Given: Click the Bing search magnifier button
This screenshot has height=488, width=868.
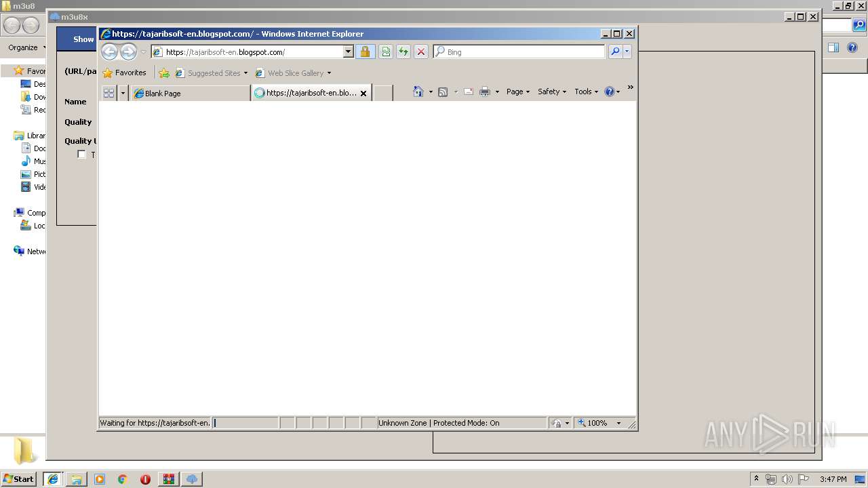Looking at the screenshot, I should point(615,52).
